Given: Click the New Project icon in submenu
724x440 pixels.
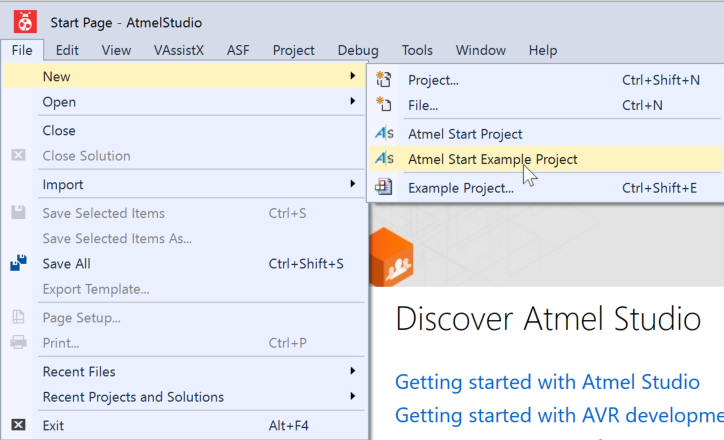Looking at the screenshot, I should pyautogui.click(x=384, y=79).
